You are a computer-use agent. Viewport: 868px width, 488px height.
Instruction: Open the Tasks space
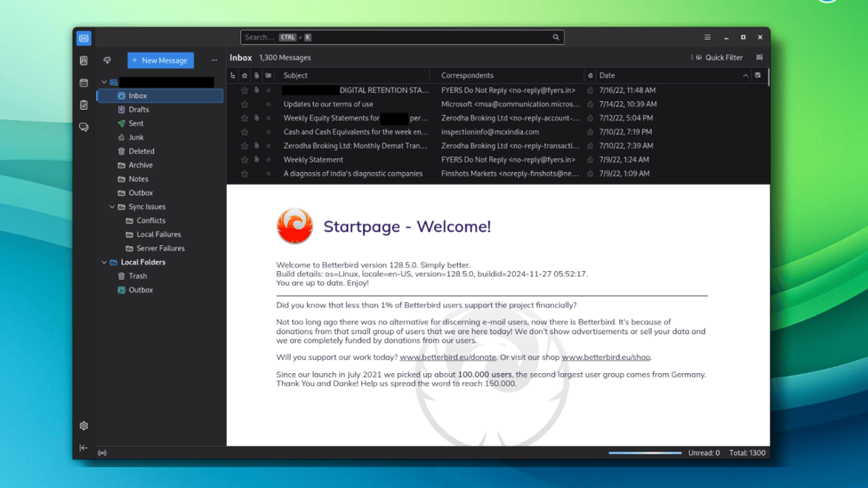(x=84, y=105)
